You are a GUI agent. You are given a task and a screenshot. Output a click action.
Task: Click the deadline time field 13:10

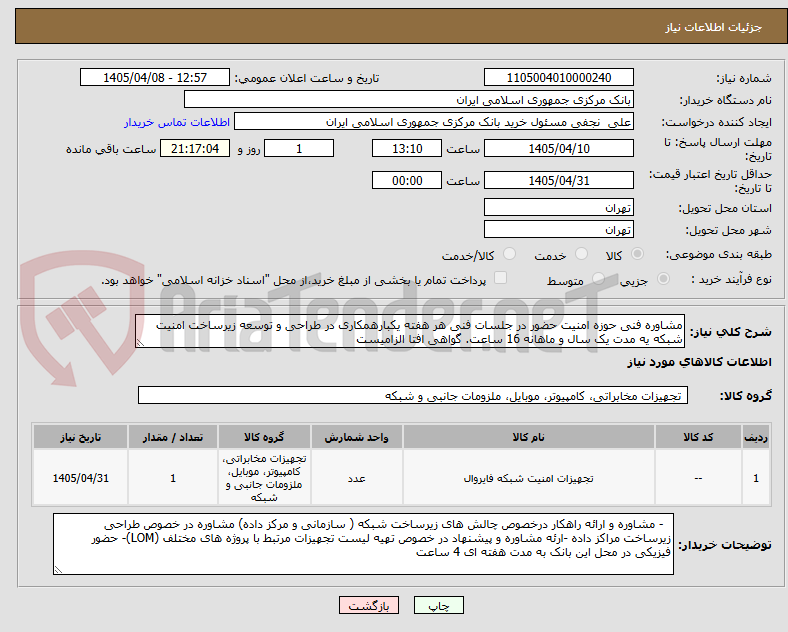point(407,148)
